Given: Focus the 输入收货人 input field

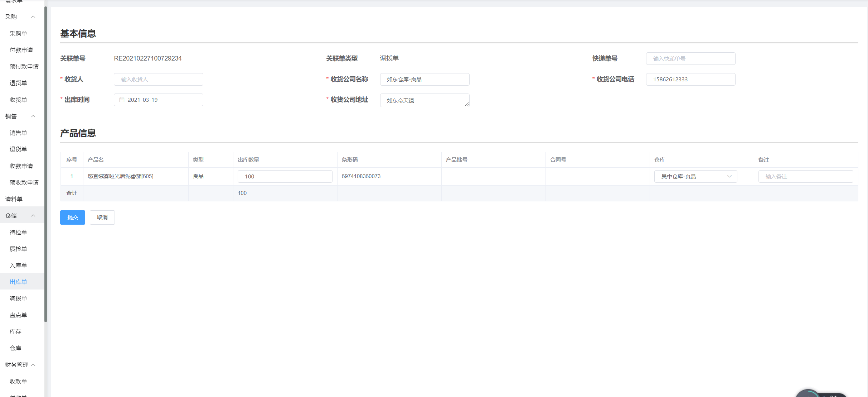Looking at the screenshot, I should [x=158, y=80].
